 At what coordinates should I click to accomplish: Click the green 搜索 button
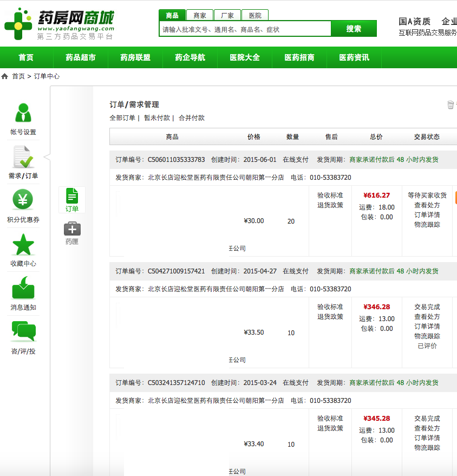pos(354,29)
